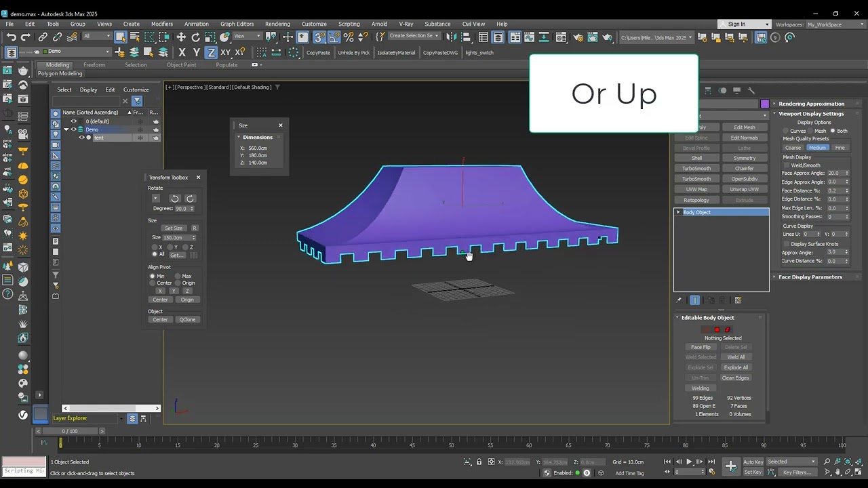This screenshot has height=488, width=868.
Task: Toggle the 3D Snaps icon
Action: [x=319, y=37]
